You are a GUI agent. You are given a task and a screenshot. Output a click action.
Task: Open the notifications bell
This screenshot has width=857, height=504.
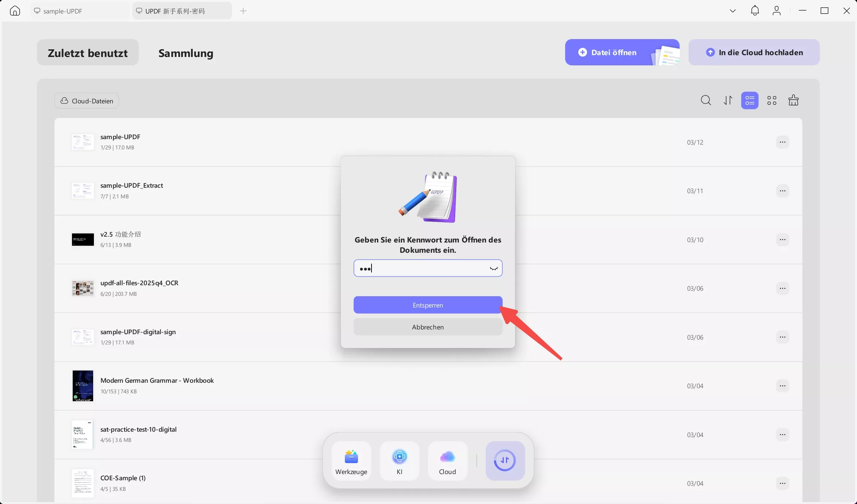(x=755, y=11)
